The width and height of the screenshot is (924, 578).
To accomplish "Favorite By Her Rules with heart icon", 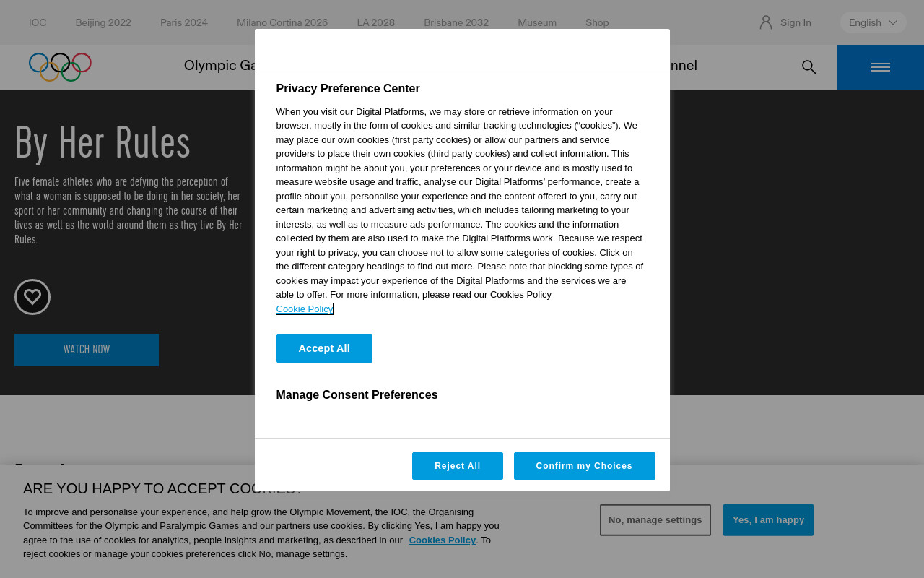I will coord(32,297).
